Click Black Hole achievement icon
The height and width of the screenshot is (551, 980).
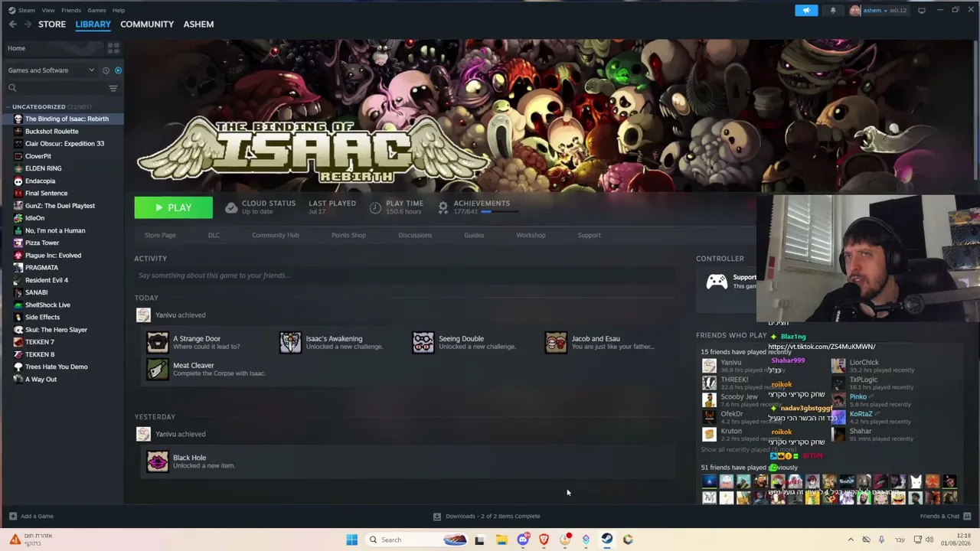[x=158, y=461]
